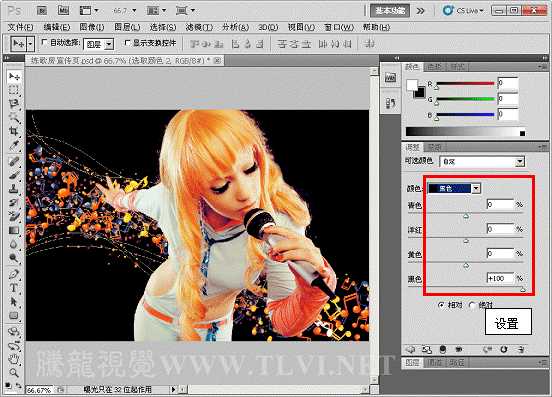Viewport: 552px width, 397px height.
Task: Select the Eraser tool
Action: click(x=14, y=216)
